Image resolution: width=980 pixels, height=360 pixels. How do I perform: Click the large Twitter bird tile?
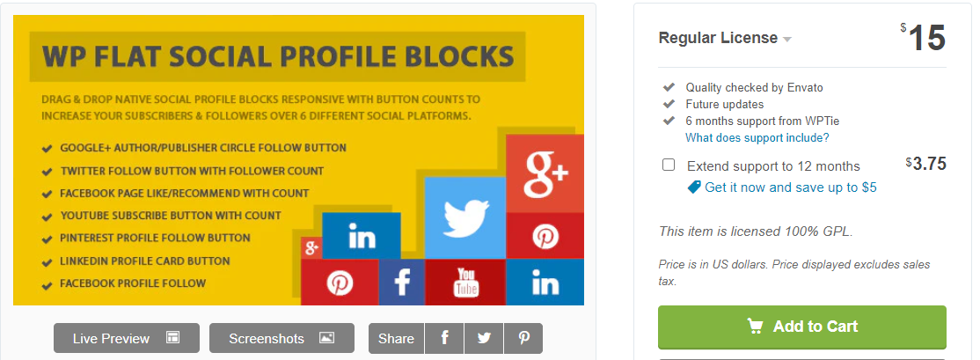(x=465, y=217)
